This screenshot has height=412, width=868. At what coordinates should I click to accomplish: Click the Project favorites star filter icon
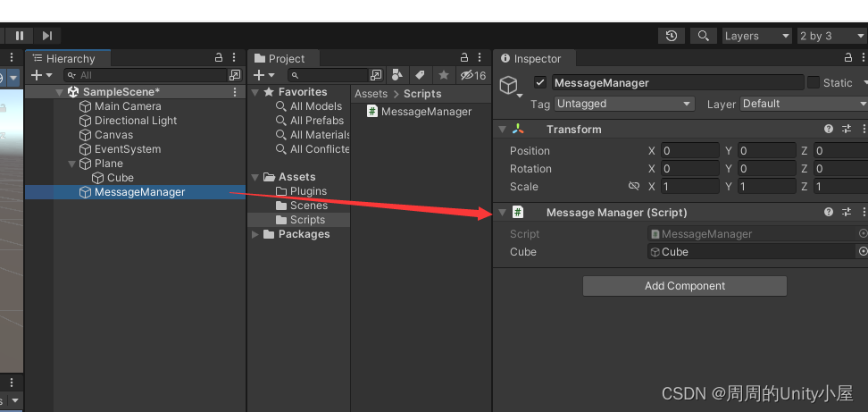[443, 75]
